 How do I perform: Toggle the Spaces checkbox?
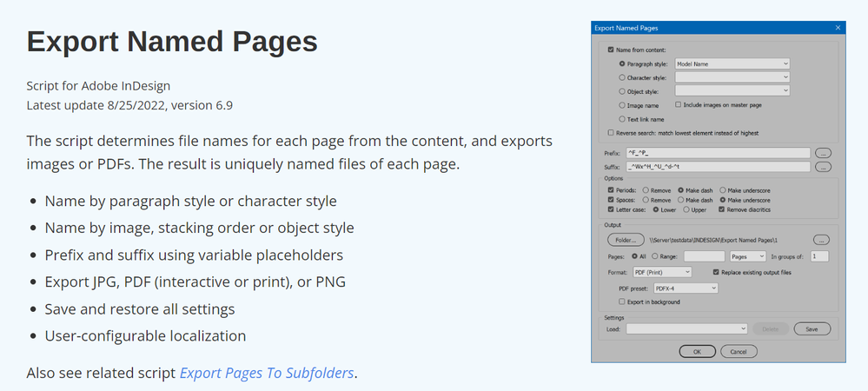click(x=611, y=200)
